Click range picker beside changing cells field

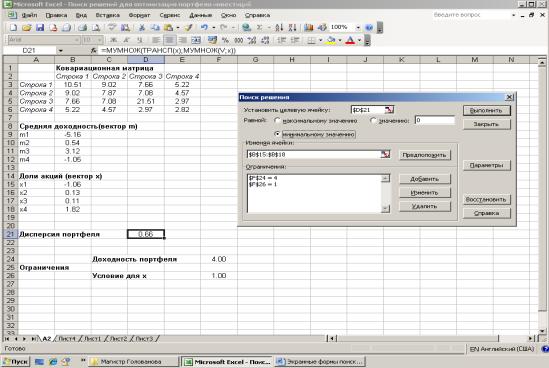385,154
